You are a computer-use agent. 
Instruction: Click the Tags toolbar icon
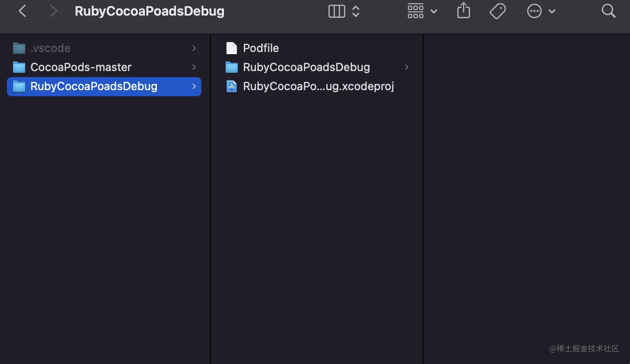pos(498,11)
